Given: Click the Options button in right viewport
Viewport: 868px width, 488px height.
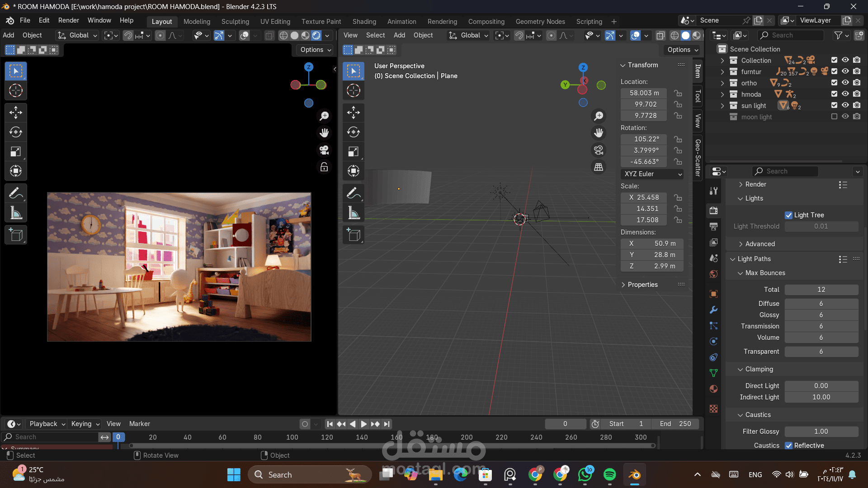Looking at the screenshot, I should coord(683,50).
